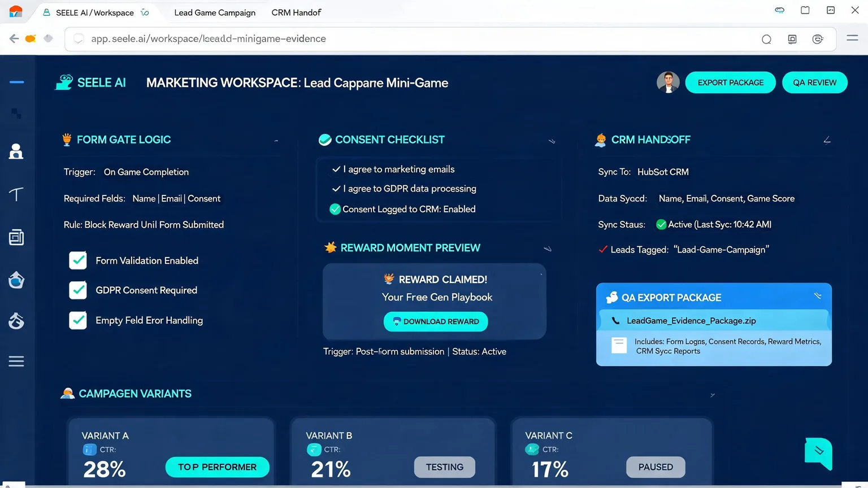The width and height of the screenshot is (868, 488).
Task: Click the 28% CTR value of Variant A
Action: click(105, 469)
